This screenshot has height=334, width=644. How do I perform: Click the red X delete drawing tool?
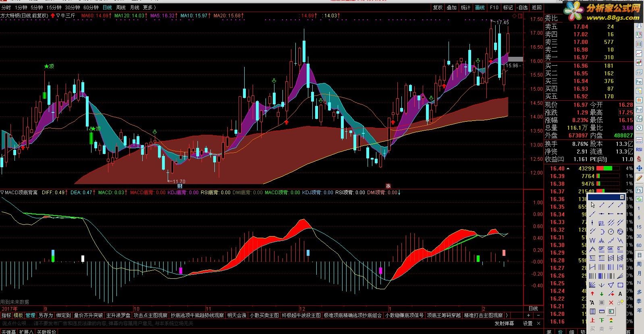click(x=611, y=303)
